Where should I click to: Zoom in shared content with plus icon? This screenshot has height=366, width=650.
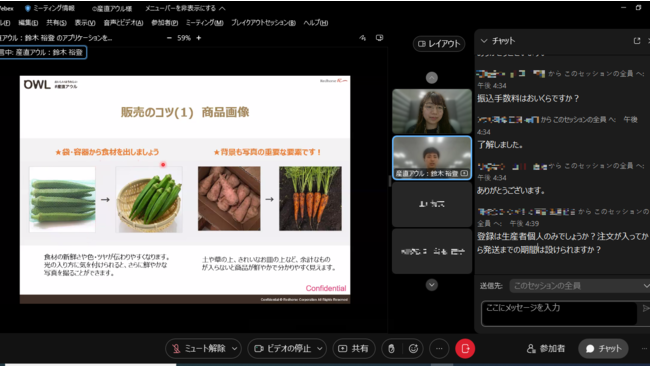[199, 38]
